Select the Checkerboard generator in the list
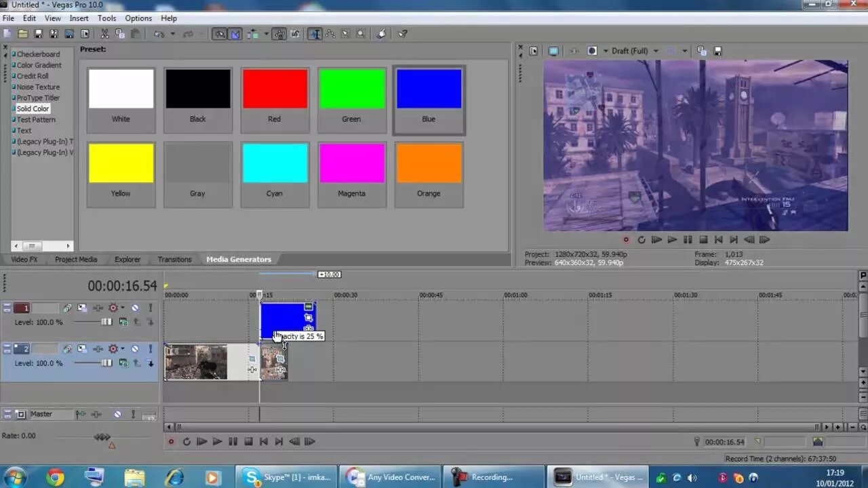The height and width of the screenshot is (488, 868). [x=38, y=54]
